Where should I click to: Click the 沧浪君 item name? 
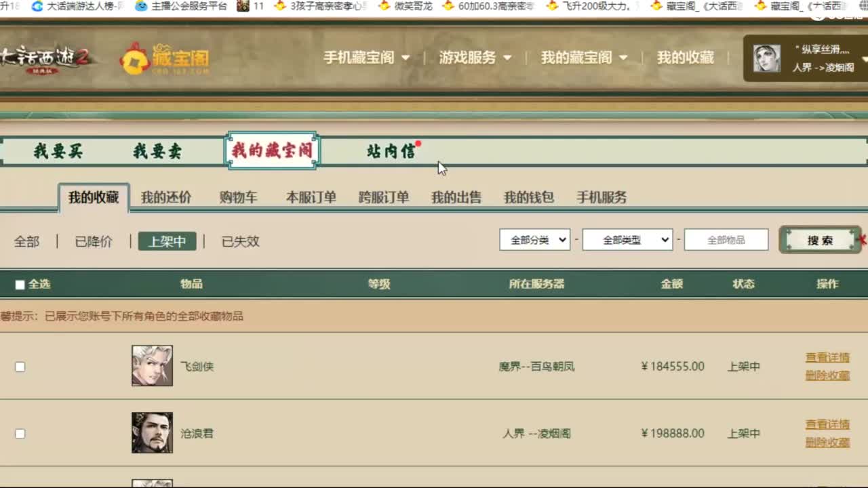(197, 434)
